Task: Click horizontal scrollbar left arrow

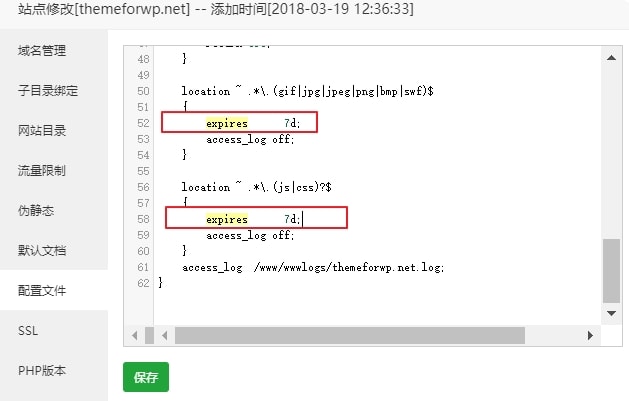Action: [x=131, y=332]
